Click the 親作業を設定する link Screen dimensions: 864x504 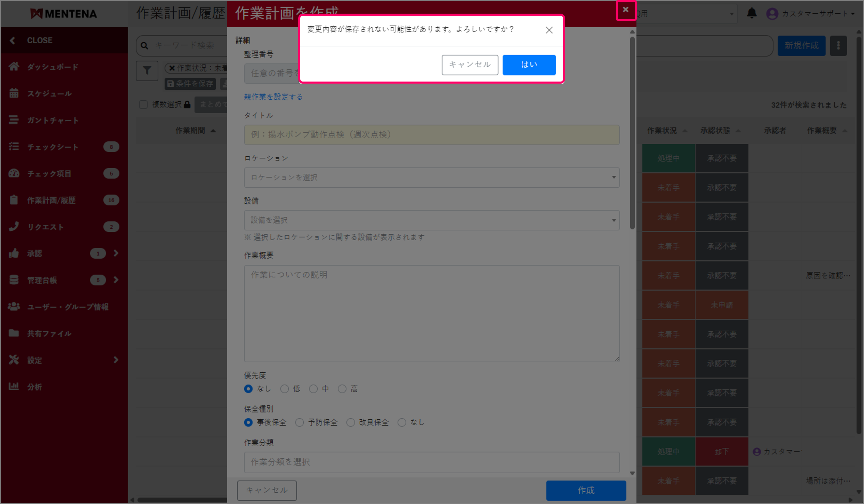tap(273, 97)
